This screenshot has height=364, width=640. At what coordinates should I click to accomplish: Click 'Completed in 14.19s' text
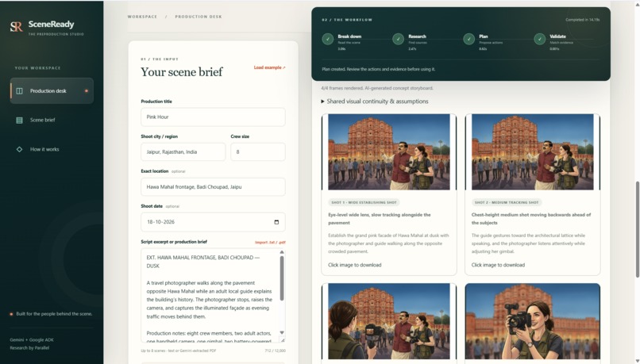(x=583, y=20)
